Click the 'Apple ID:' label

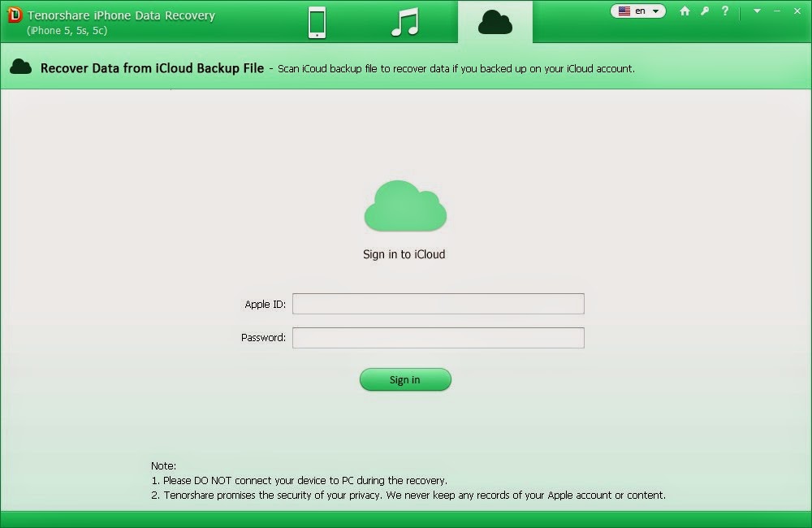tap(266, 304)
